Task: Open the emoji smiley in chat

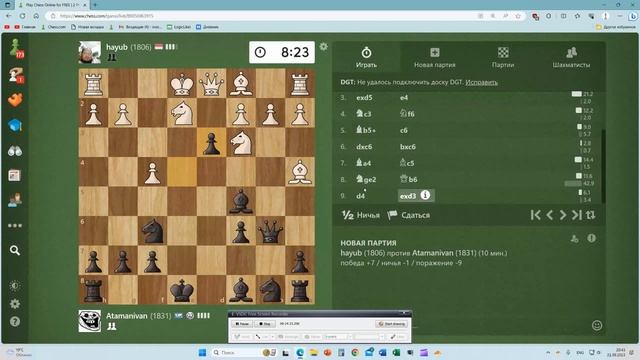Action: (x=597, y=325)
